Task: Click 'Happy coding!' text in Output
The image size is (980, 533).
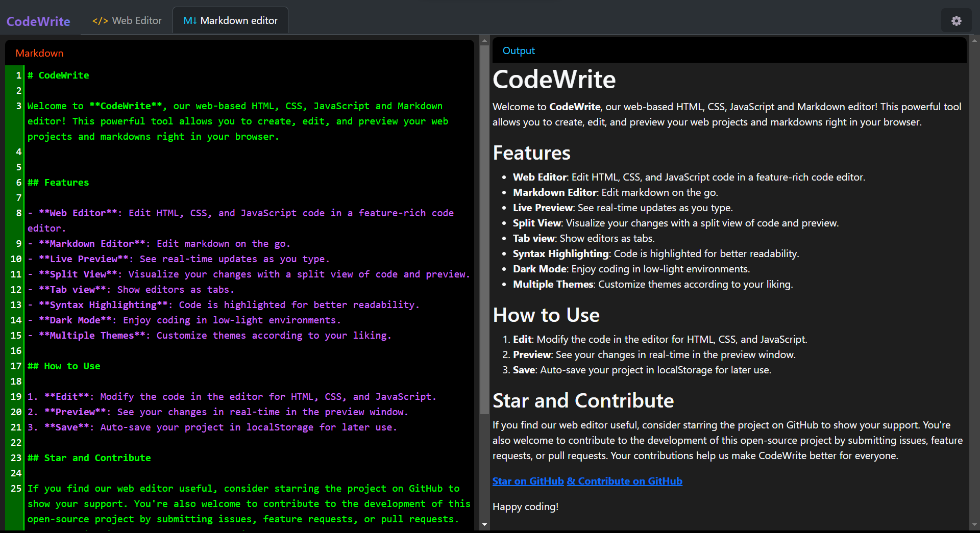Action: (525, 506)
